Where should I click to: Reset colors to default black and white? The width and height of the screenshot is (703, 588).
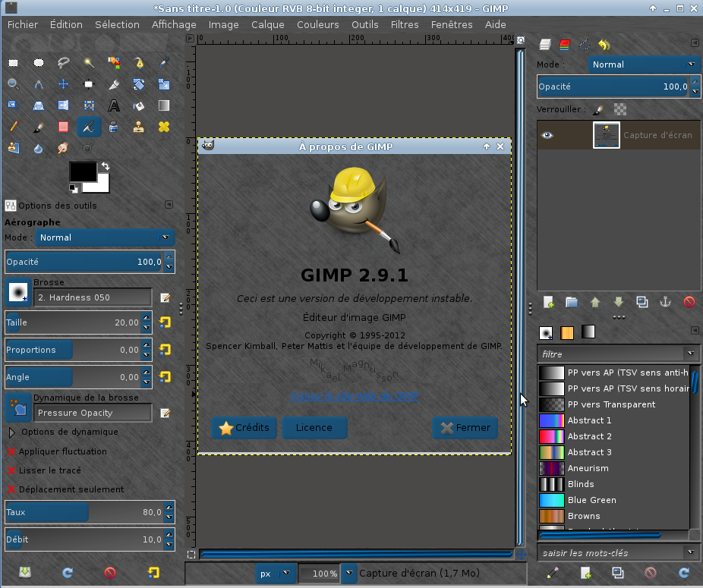[x=73, y=189]
